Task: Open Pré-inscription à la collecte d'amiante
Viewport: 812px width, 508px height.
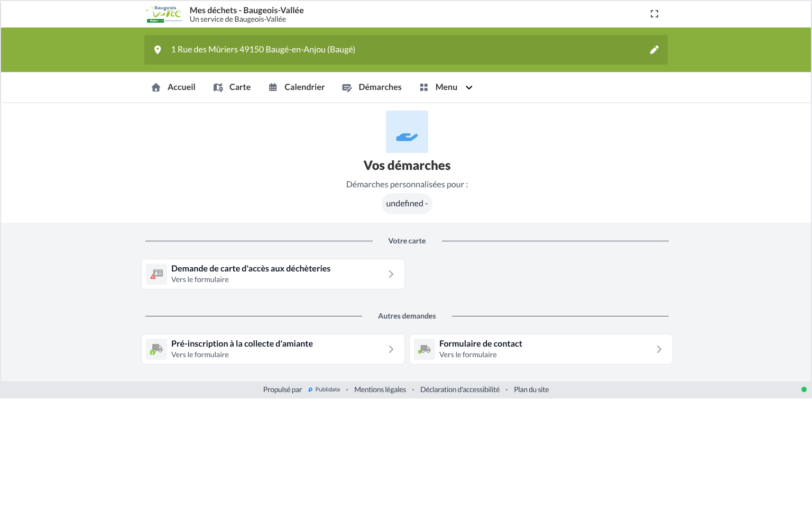Action: coord(273,349)
